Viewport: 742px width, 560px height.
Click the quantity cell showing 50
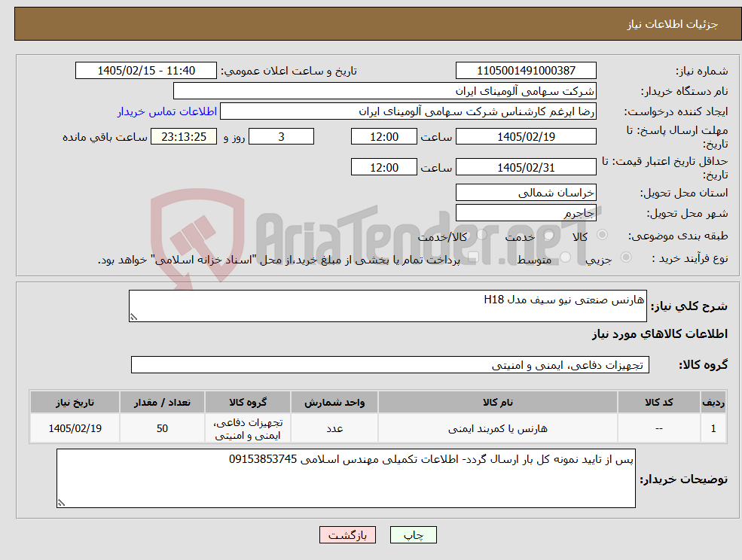pos(162,428)
